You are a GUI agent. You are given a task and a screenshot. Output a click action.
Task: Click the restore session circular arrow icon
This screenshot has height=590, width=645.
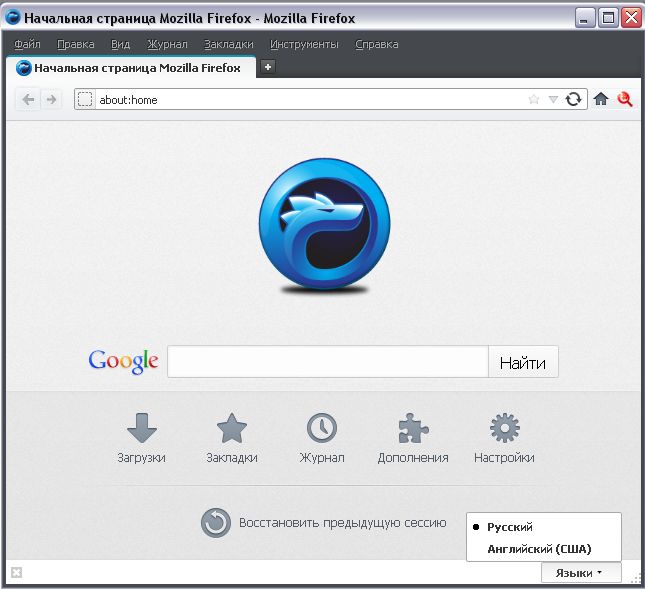coord(216,523)
